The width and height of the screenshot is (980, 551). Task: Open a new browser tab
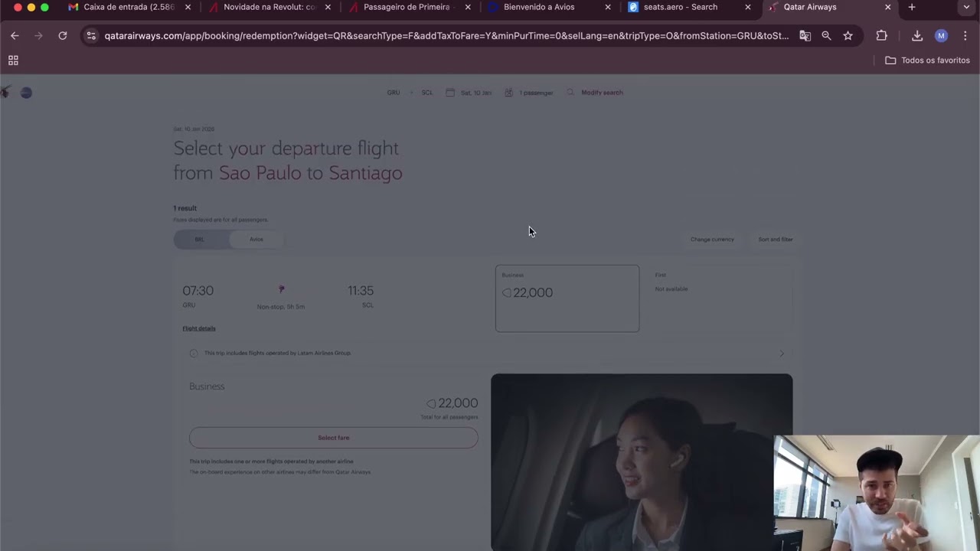point(911,7)
